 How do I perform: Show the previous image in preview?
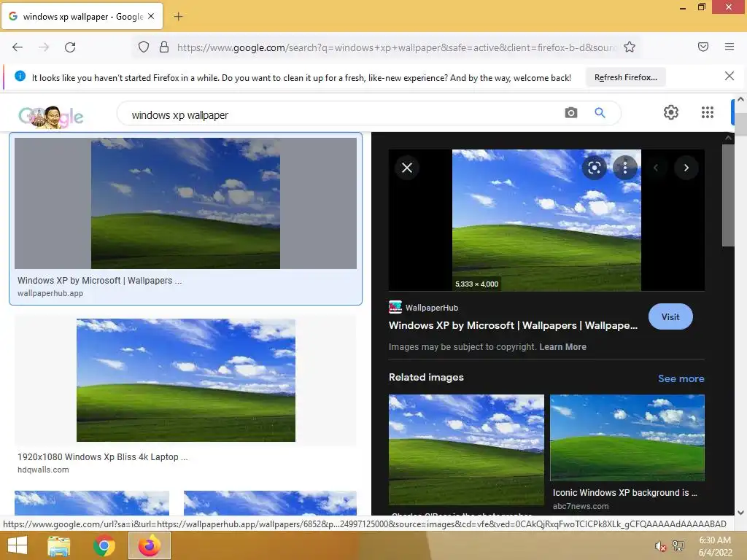pos(656,168)
